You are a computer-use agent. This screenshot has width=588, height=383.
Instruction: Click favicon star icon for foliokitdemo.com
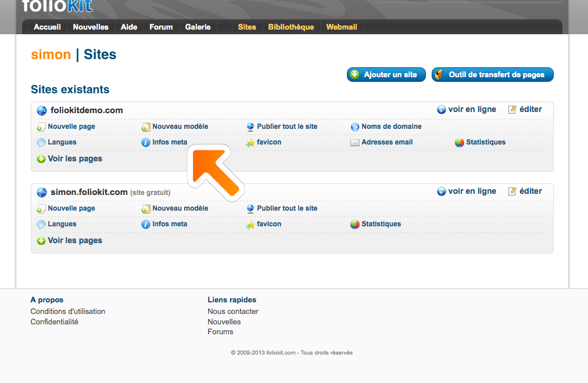[x=250, y=143]
